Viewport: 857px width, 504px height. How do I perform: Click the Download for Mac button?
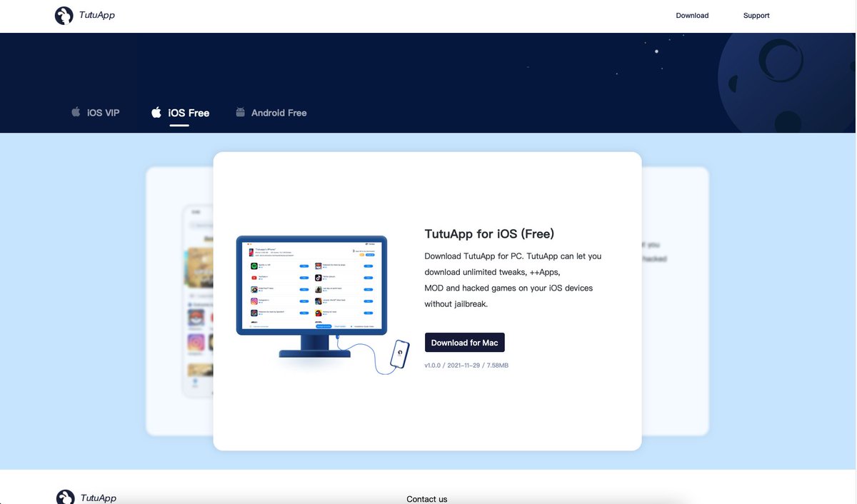click(465, 343)
